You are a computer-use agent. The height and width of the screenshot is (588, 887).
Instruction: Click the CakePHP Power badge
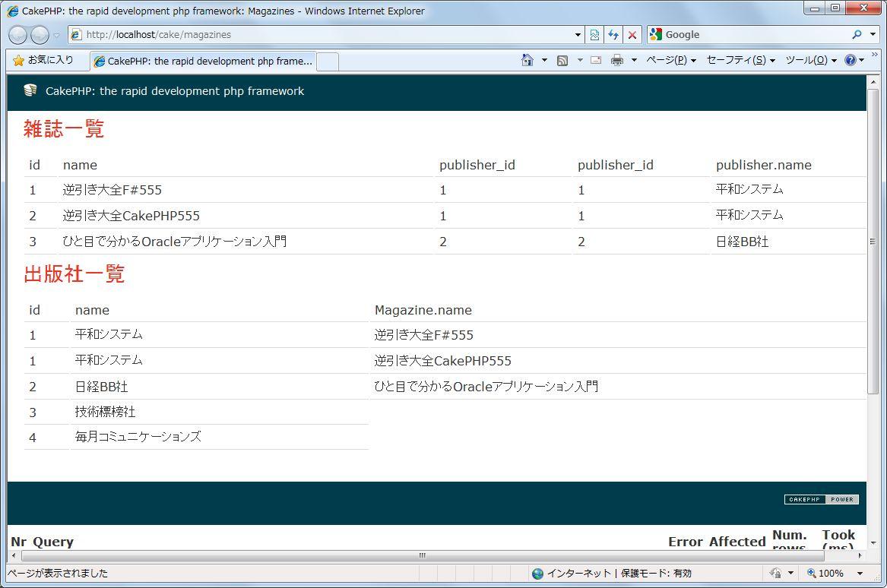click(x=821, y=500)
